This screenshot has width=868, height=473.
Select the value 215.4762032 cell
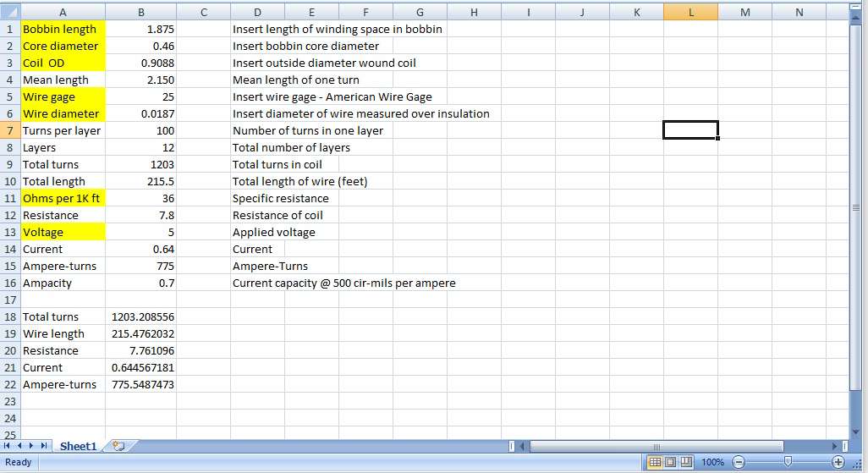pyautogui.click(x=141, y=333)
